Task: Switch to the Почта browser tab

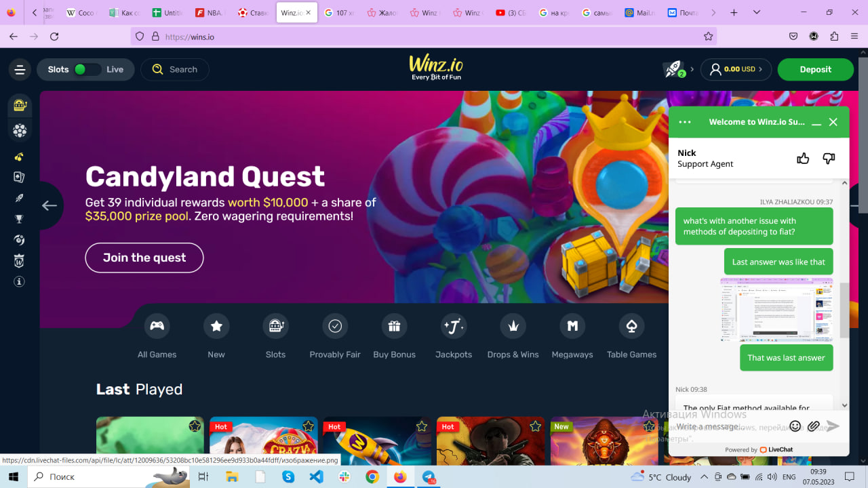Action: coord(682,13)
